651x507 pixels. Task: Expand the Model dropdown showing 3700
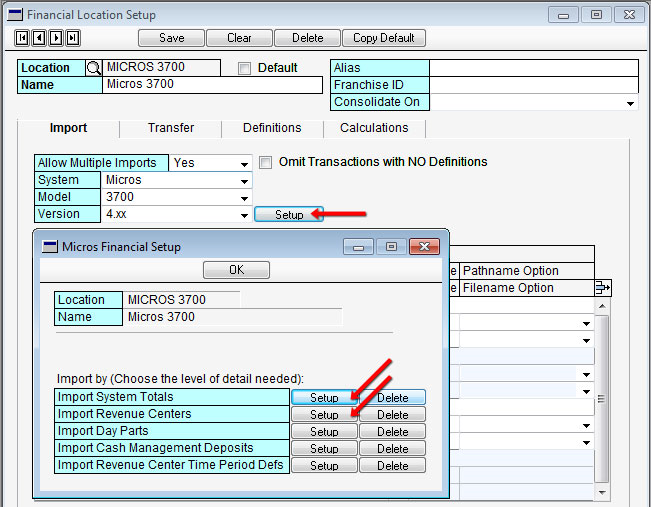[x=244, y=198]
